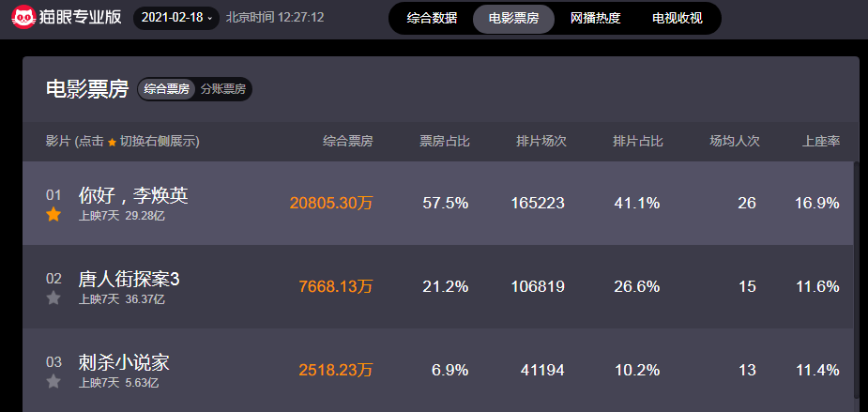Click the 上座率 column header
The width and height of the screenshot is (868, 412).
pyautogui.click(x=821, y=141)
